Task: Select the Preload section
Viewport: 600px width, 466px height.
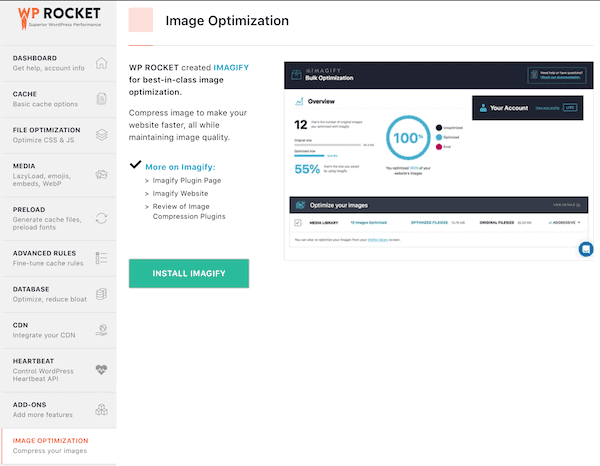Action: click(x=59, y=218)
